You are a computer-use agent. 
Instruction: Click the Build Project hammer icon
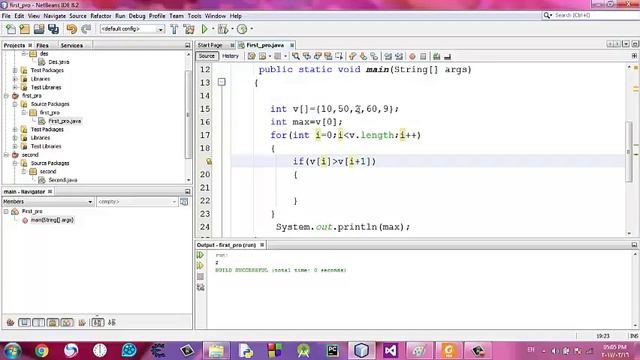pos(174,29)
